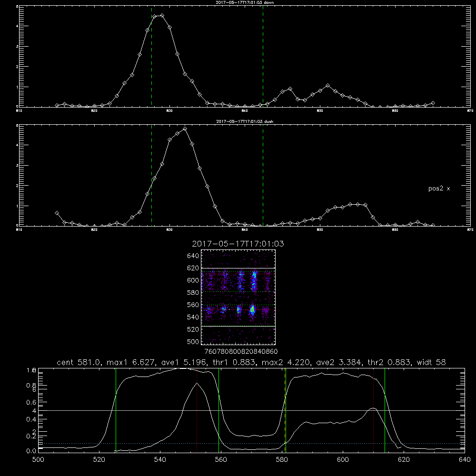Click bottom profile plot x-axis label '620'
The height and width of the screenshot is (476, 476).
[x=404, y=460]
